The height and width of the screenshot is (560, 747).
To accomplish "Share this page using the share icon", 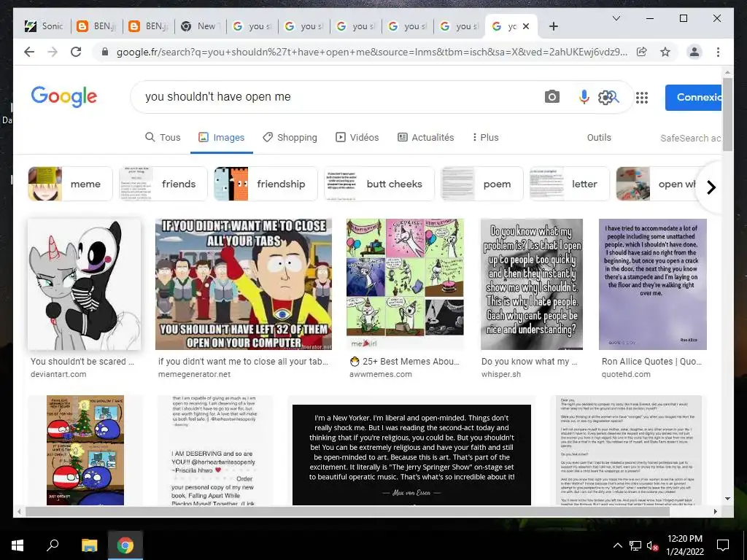I will coord(642,52).
